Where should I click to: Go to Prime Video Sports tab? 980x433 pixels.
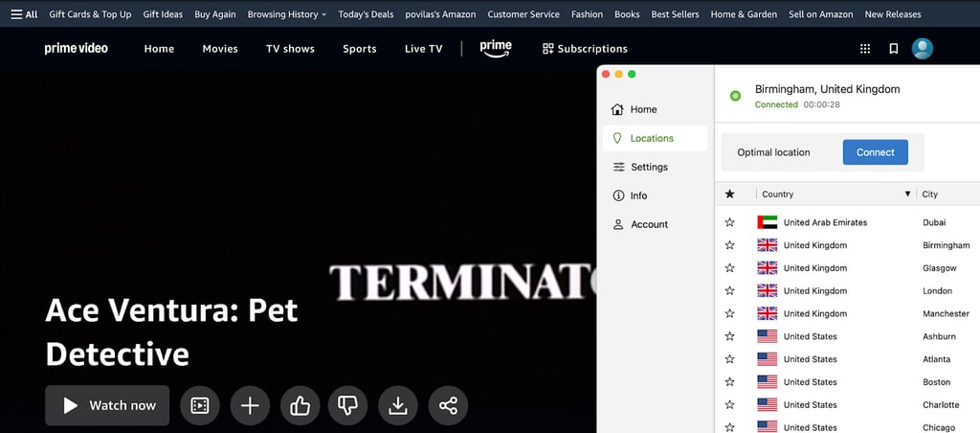click(360, 49)
